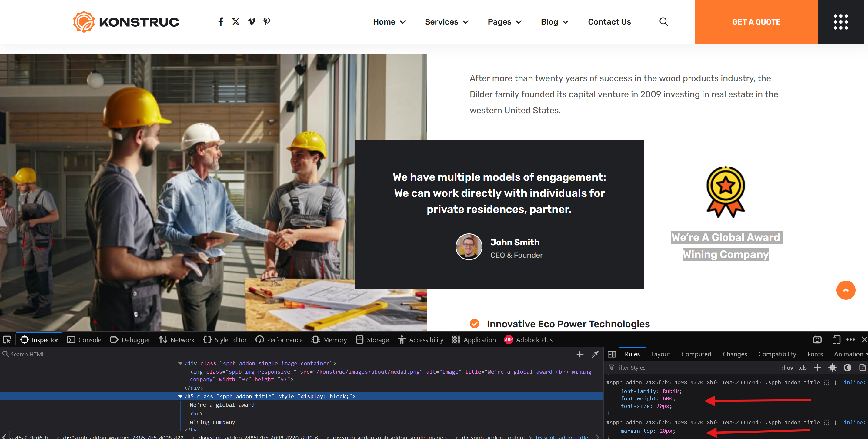
Task: Open the DevTools customize menu (three dots)
Action: (x=851, y=340)
